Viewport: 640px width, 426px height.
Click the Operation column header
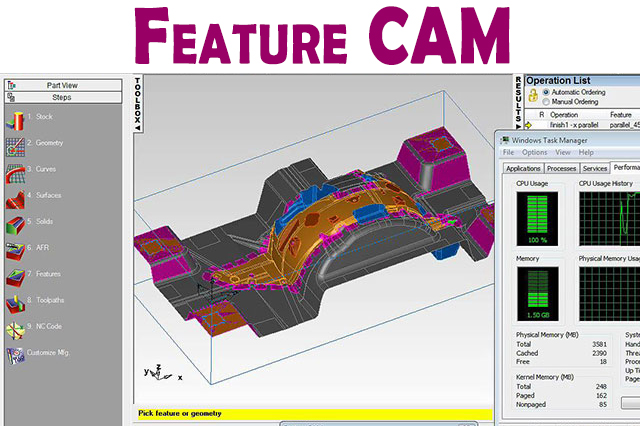point(564,115)
